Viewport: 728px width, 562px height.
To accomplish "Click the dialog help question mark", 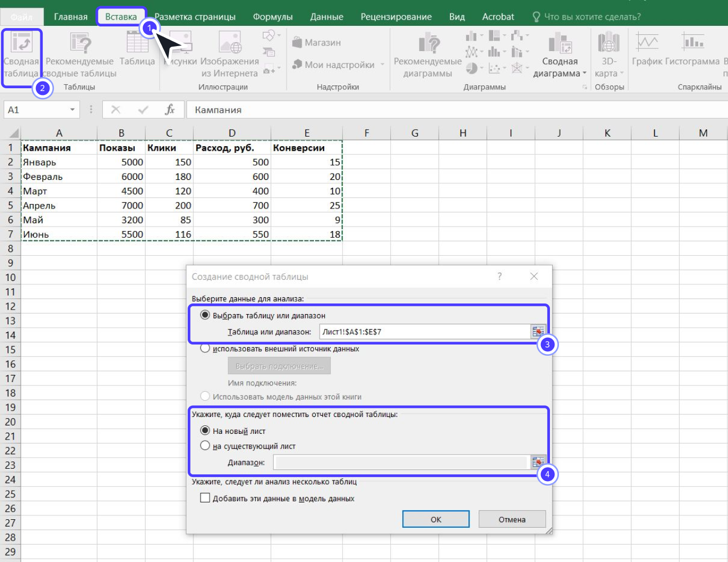I will click(499, 277).
